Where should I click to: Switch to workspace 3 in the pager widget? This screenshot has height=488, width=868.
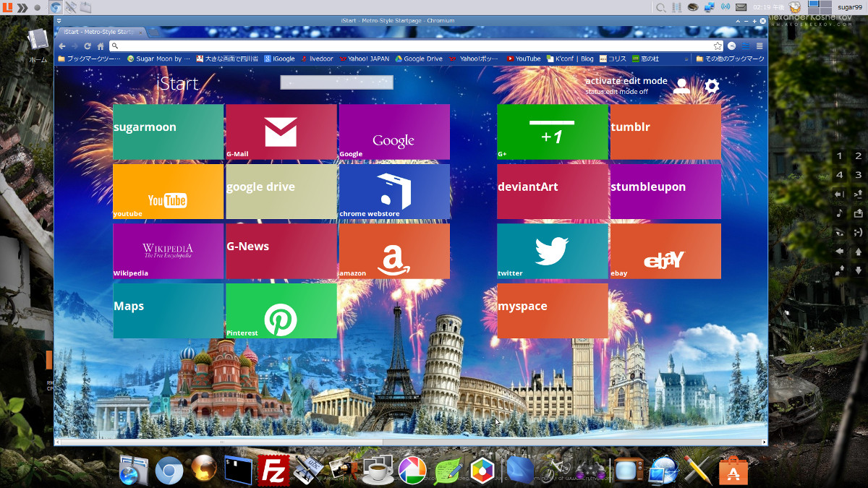pyautogui.click(x=859, y=175)
